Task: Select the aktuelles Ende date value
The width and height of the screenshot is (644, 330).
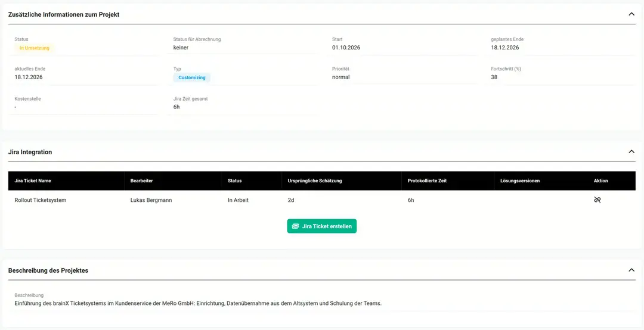Action: click(x=29, y=77)
